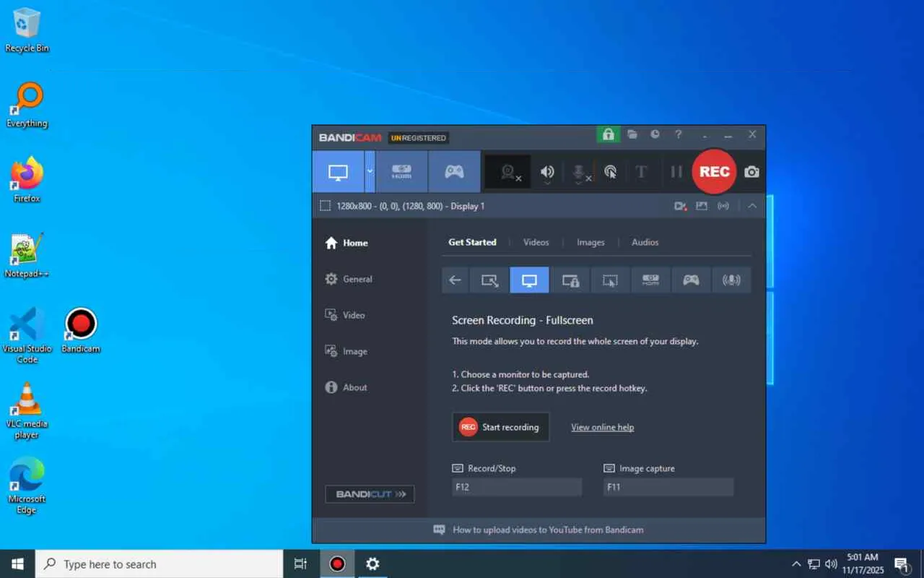Take a screenshot with the camera icon
Image resolution: width=924 pixels, height=578 pixels.
pyautogui.click(x=751, y=172)
